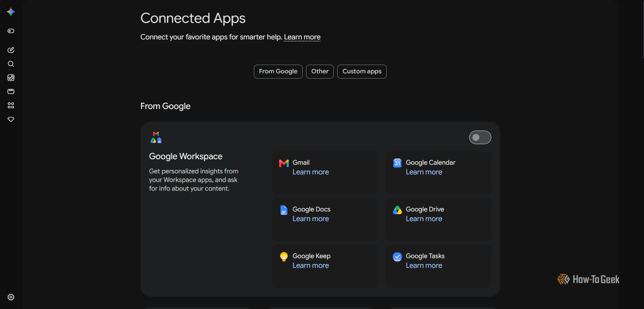Viewport: 644px width, 309px height.
Task: Click the Gemini sparkle logo
Action: (11, 12)
